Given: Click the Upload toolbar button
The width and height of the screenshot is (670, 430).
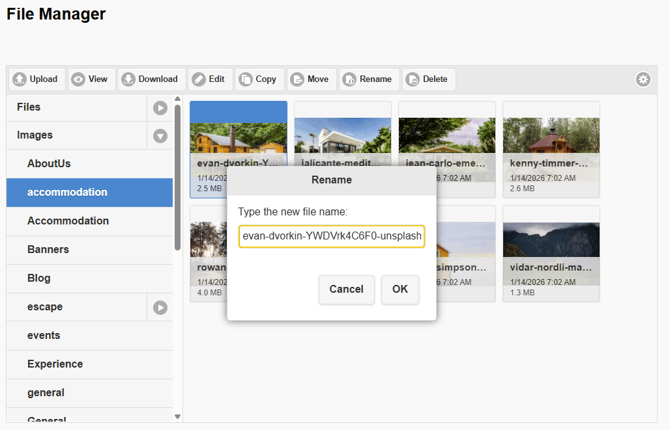Looking at the screenshot, I should [37, 79].
